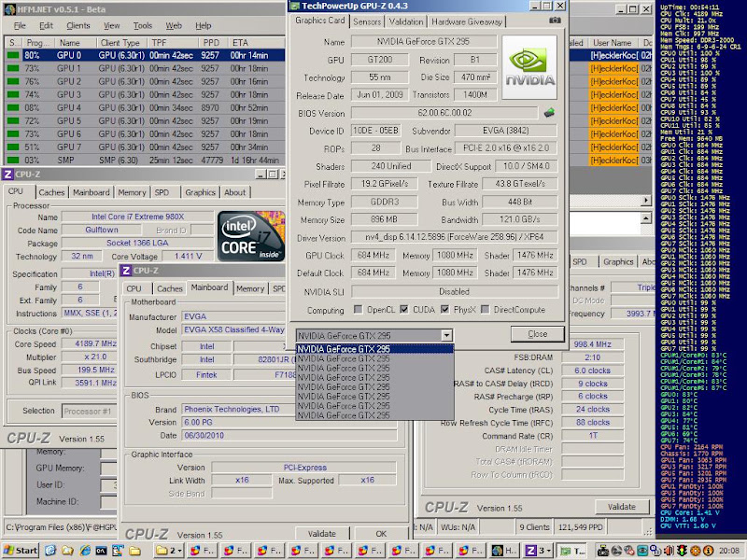The width and height of the screenshot is (747, 560).
Task: Click the orange gear tray icon
Action: 695,551
